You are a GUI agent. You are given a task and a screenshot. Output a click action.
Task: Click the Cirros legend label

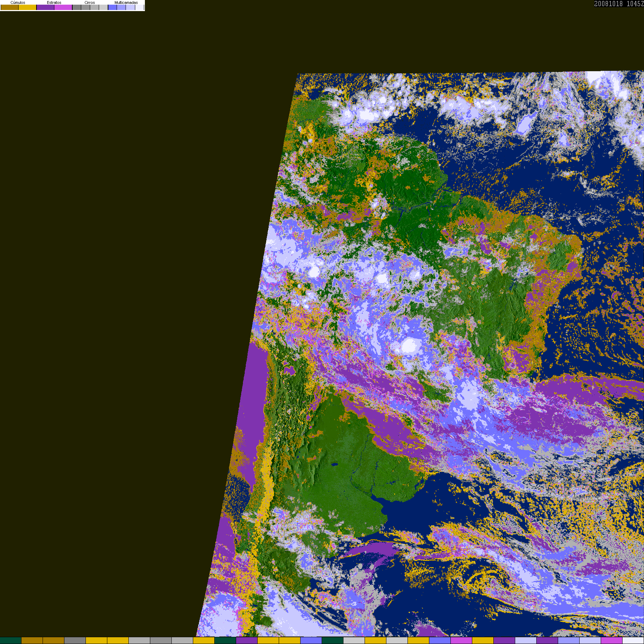click(90, 3)
